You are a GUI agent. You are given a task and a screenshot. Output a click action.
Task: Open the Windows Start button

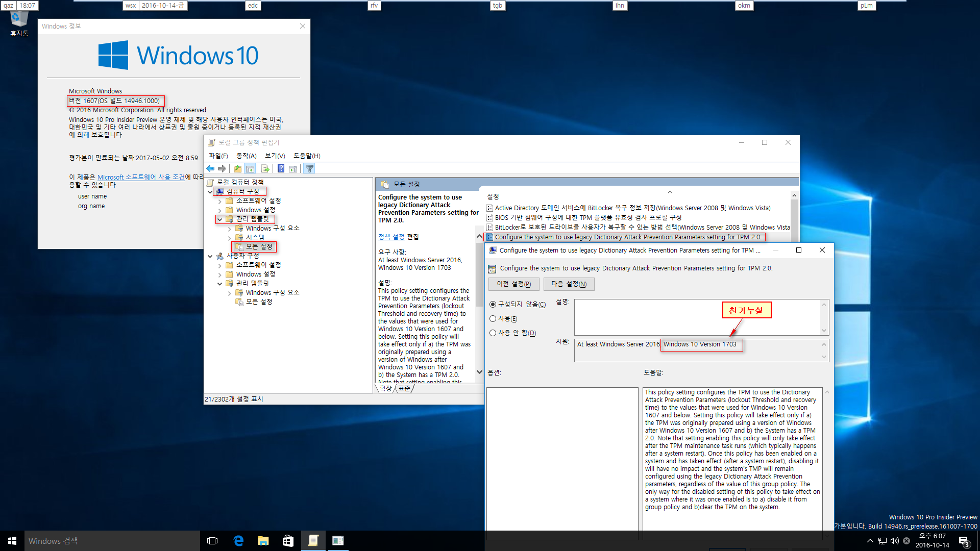(x=12, y=541)
